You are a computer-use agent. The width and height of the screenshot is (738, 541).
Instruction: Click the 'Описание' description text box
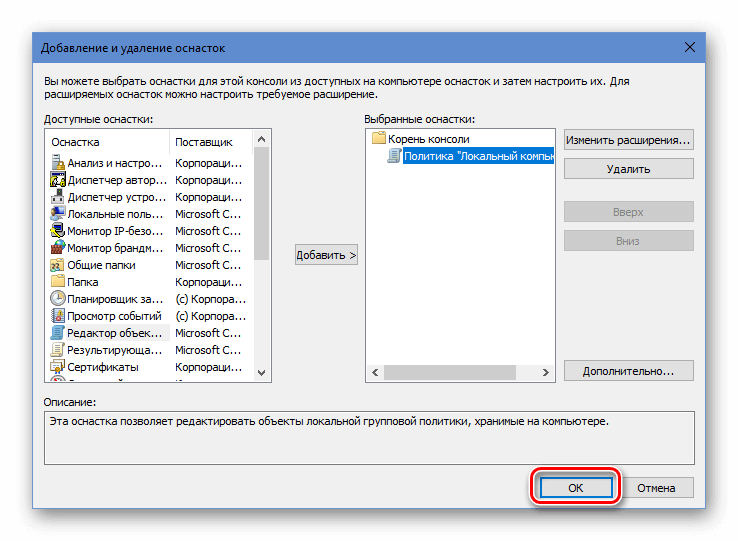pyautogui.click(x=369, y=438)
